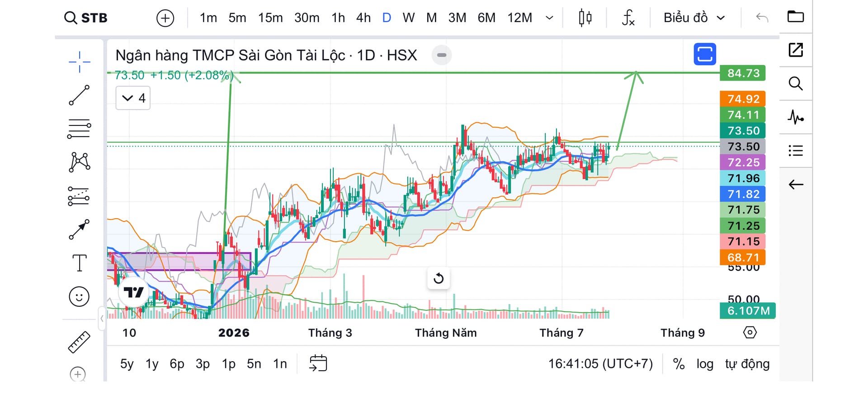Set the range to 1y
This screenshot has height=401, width=868.
point(152,364)
